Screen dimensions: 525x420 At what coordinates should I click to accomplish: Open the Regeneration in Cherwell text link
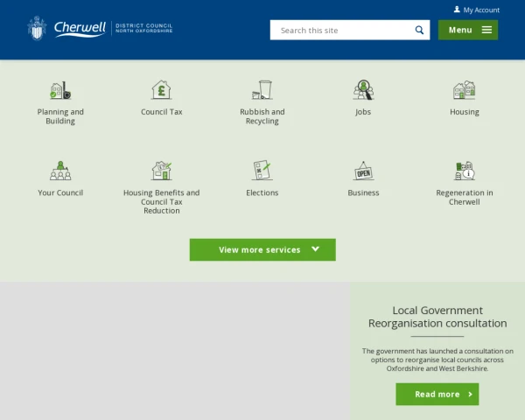(465, 197)
